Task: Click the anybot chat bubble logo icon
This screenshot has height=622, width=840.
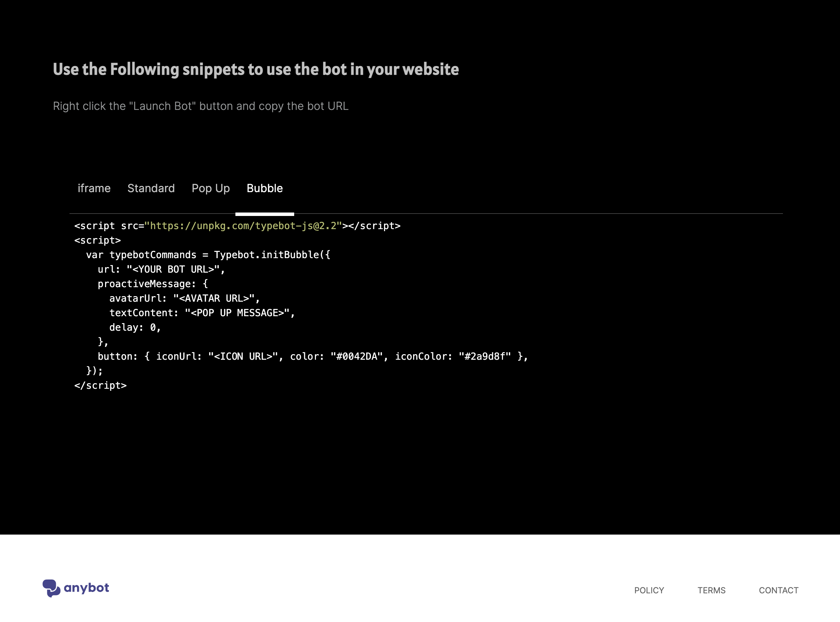Action: click(x=51, y=588)
